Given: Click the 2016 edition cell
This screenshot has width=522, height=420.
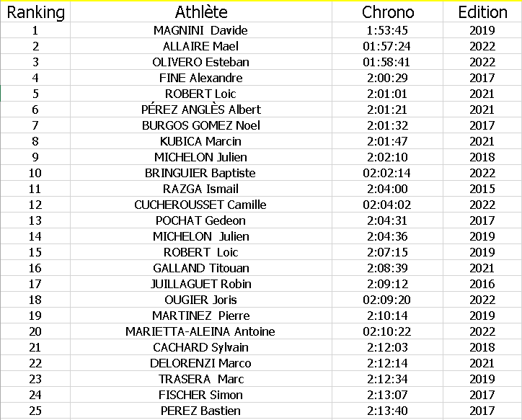Looking at the screenshot, I should click(x=482, y=284).
